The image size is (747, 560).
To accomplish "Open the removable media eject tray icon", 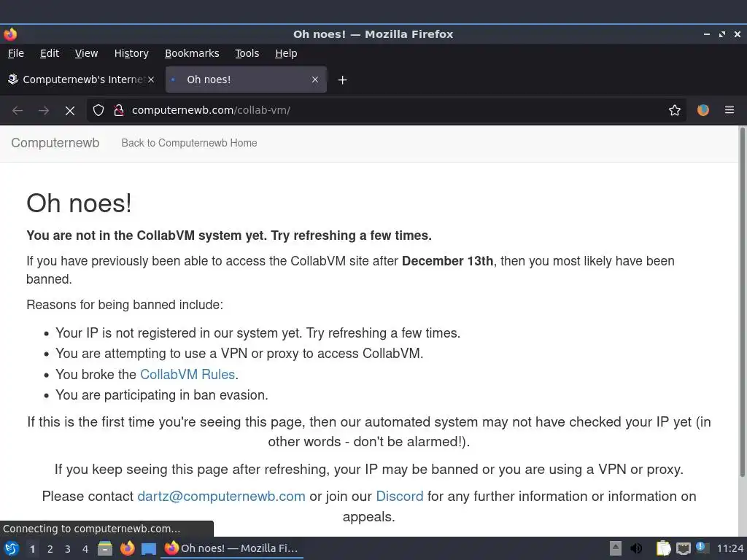I will pyautogui.click(x=616, y=548).
